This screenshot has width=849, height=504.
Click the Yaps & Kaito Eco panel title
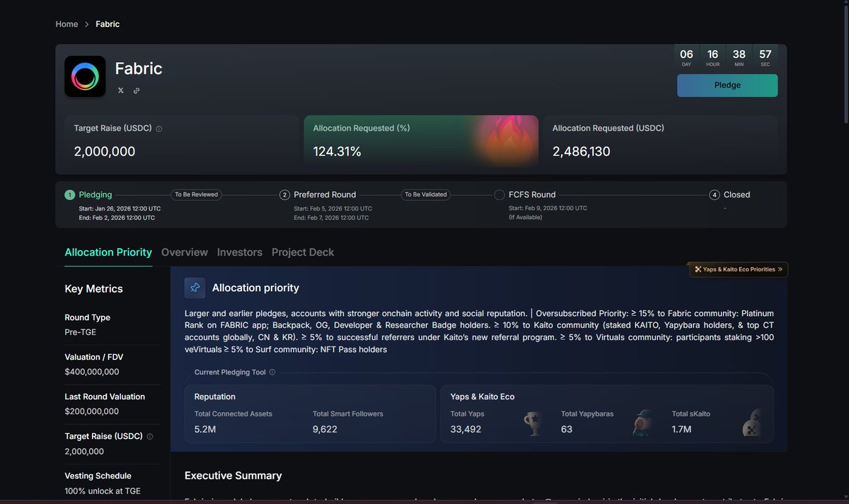[482, 397]
